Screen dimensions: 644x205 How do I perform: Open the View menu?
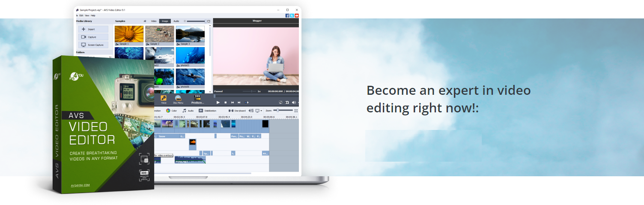coord(86,15)
